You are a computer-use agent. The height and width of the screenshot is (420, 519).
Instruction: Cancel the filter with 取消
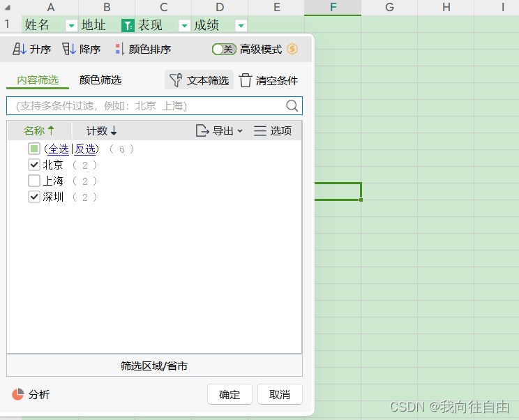(x=280, y=394)
